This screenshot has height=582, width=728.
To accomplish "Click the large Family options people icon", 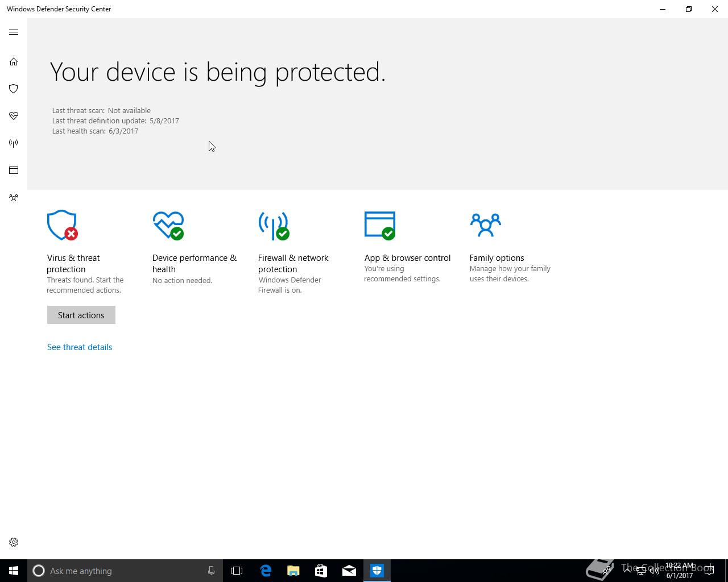I will [x=485, y=225].
